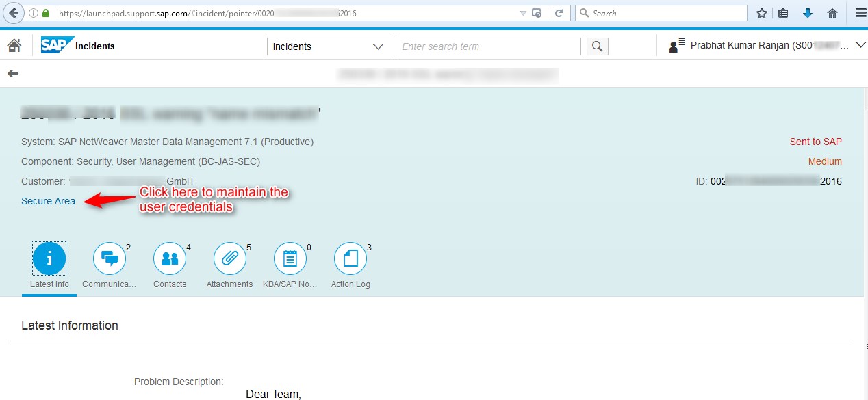Open the Contacts tab icon
868x400 pixels.
coord(170,259)
